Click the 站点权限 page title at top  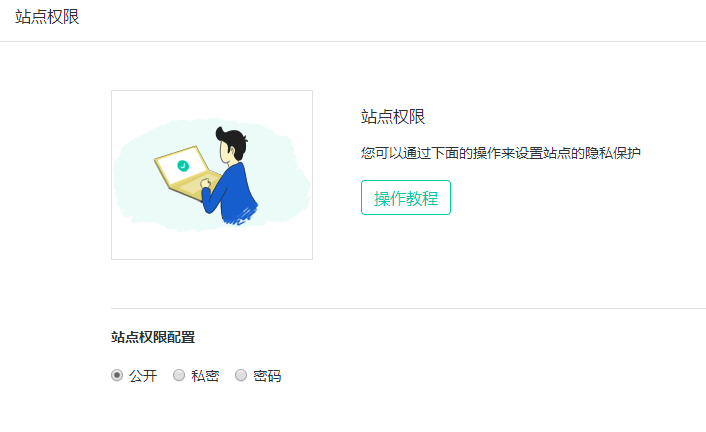47,17
